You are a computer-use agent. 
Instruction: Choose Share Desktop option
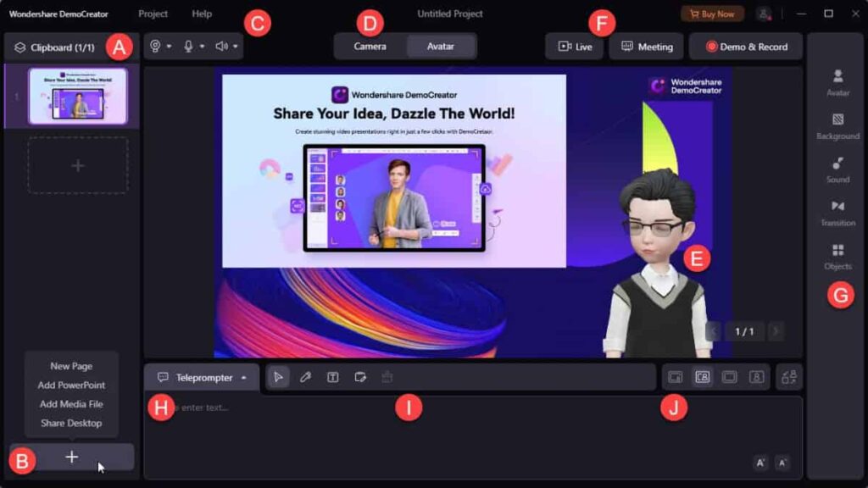[x=71, y=423]
